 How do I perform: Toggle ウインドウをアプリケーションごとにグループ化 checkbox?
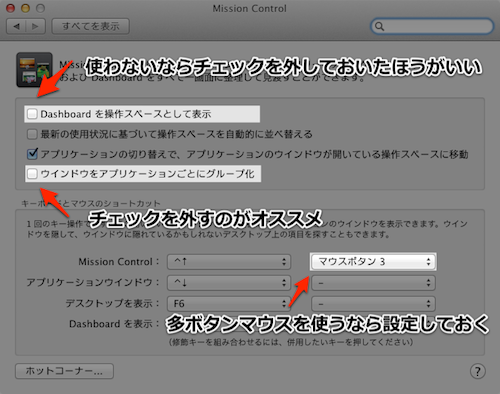(x=32, y=174)
